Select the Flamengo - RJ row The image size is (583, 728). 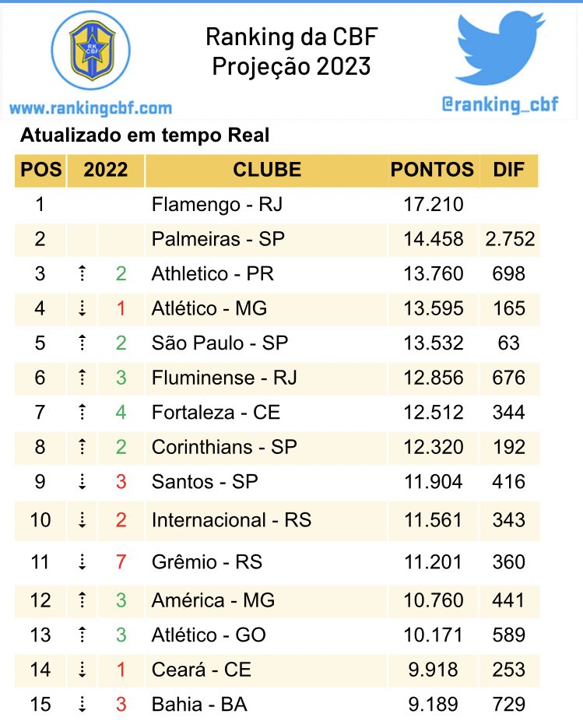[217, 206]
